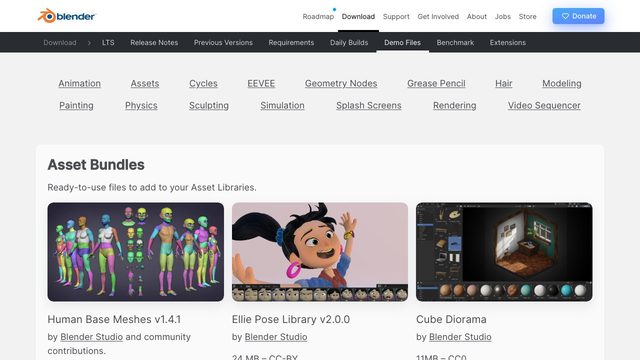The width and height of the screenshot is (640, 360).
Task: Jump to the Simulation category
Action: tap(282, 105)
